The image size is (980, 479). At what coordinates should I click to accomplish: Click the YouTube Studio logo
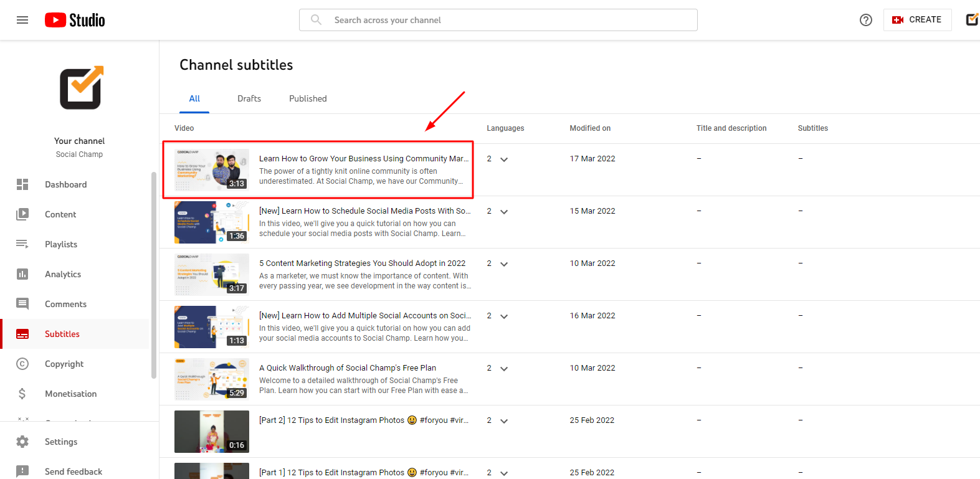[75, 20]
